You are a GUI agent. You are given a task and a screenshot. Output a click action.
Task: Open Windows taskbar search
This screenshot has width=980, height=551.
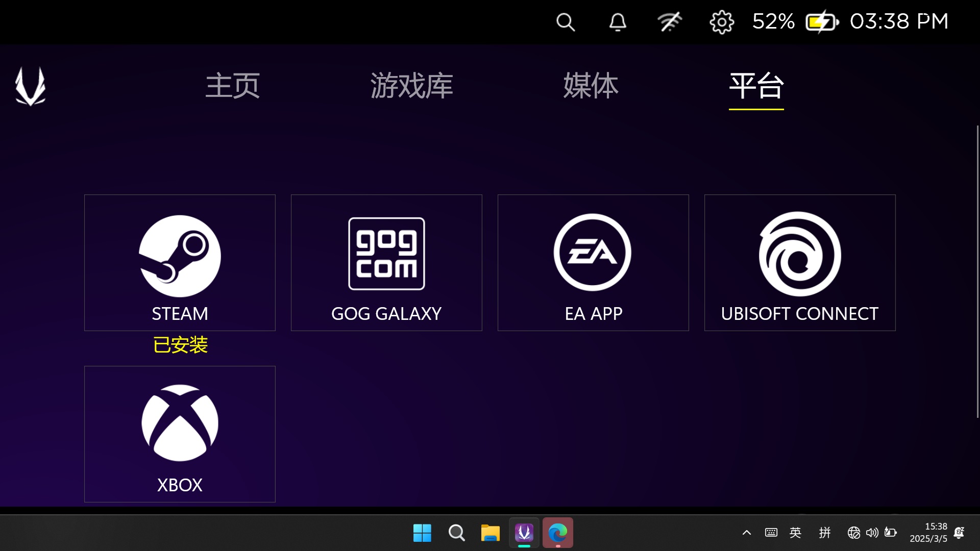pyautogui.click(x=456, y=533)
